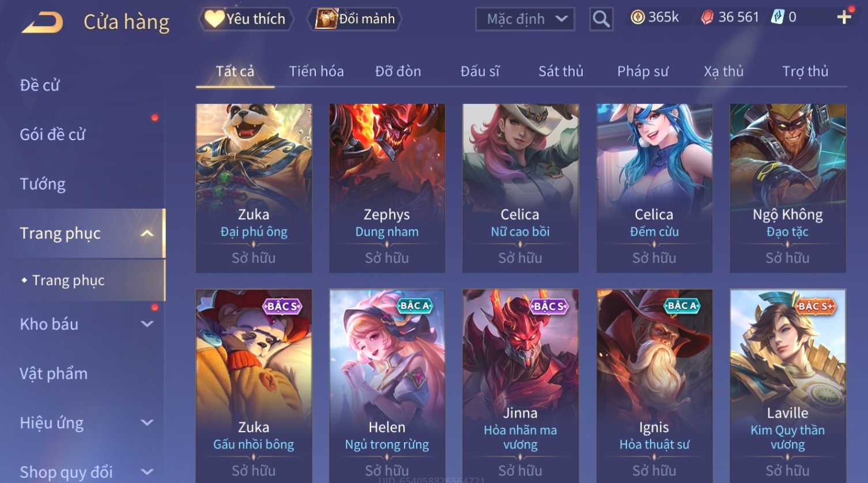Screen dimensions: 868x483
Task: Go to Gói đề cử in sidebar
Action: [x=52, y=134]
